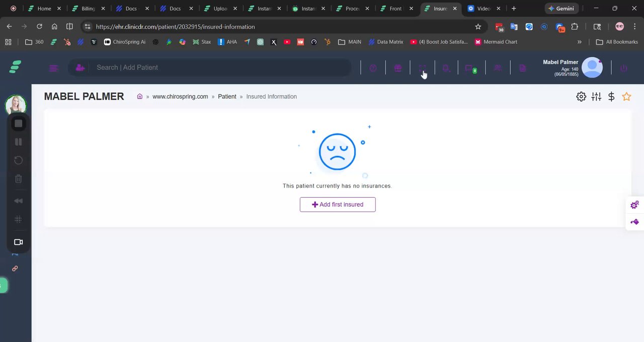Click the Insured Information breadcrumb text
Viewport: 644px width, 342px height.
272,97
